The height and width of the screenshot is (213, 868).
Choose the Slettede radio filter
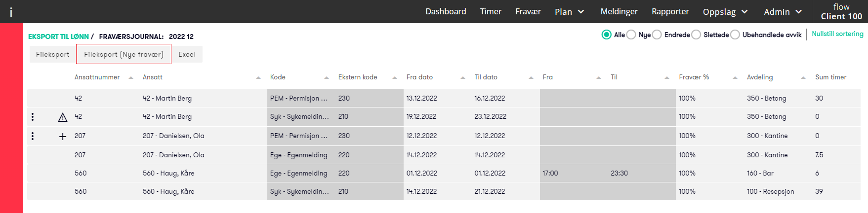696,35
